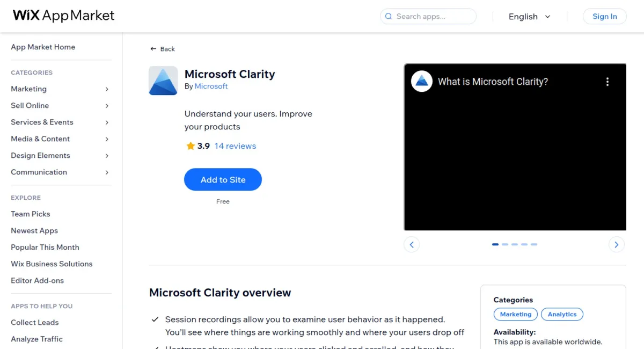This screenshot has height=349, width=644.
Task: Click 'This app is available worldwide.' text
Action: coord(548,342)
